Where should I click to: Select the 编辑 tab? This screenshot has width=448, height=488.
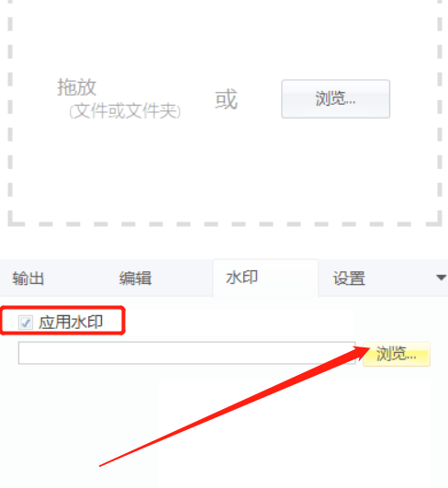135,278
